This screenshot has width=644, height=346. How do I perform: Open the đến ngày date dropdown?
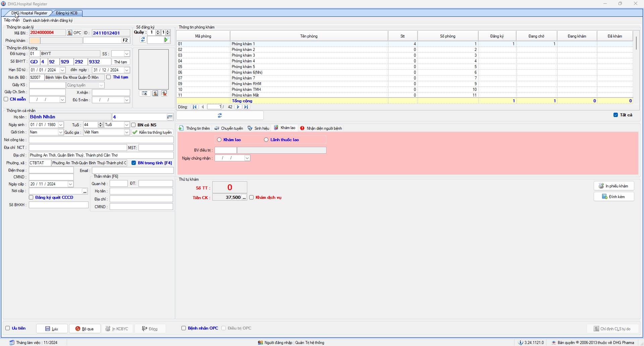pos(127,70)
